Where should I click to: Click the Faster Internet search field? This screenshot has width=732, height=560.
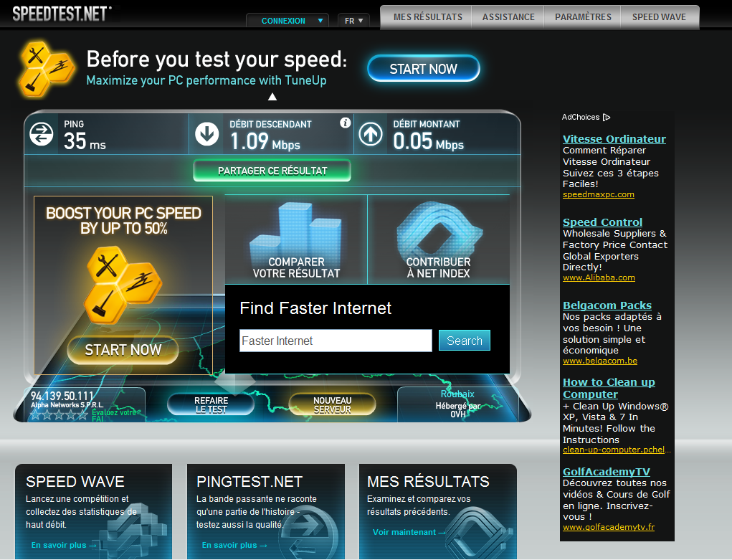336,341
